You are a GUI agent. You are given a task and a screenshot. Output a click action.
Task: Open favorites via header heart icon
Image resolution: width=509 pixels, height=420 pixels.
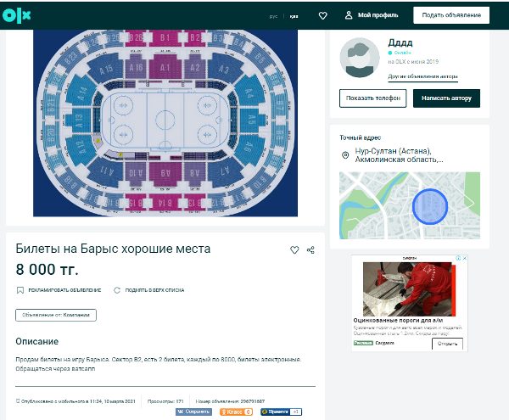point(322,15)
